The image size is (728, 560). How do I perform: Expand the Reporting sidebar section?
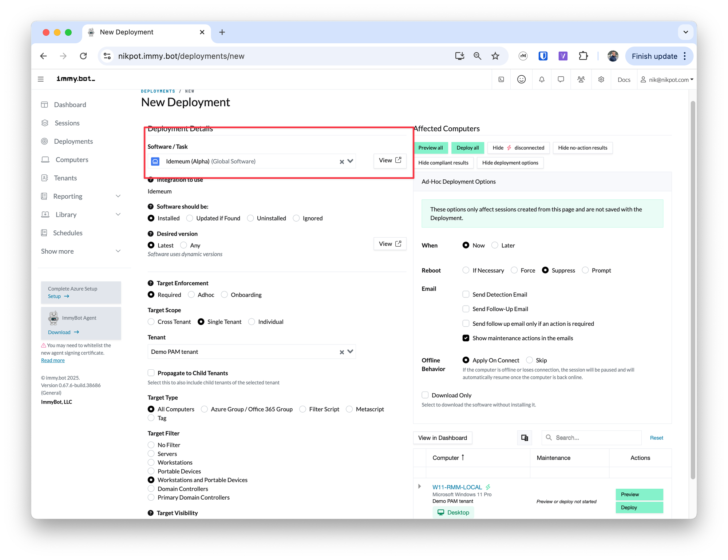point(118,196)
